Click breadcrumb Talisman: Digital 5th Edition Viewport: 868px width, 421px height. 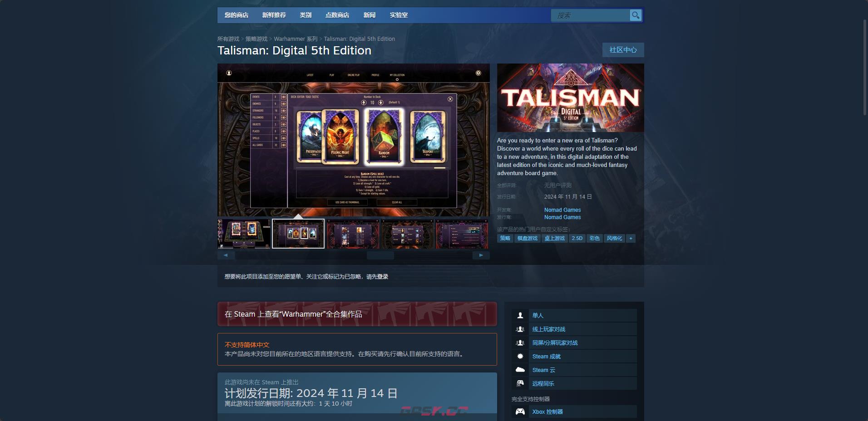360,39
